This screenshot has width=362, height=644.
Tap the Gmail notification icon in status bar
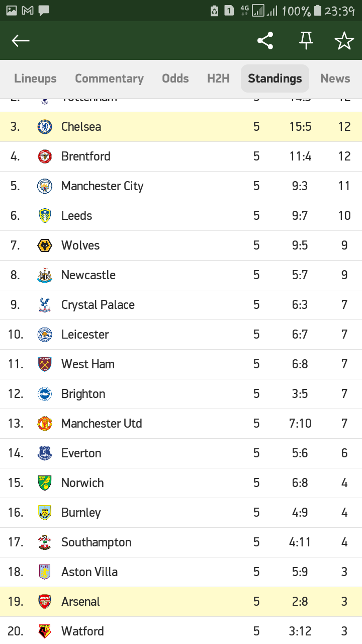coord(28,10)
